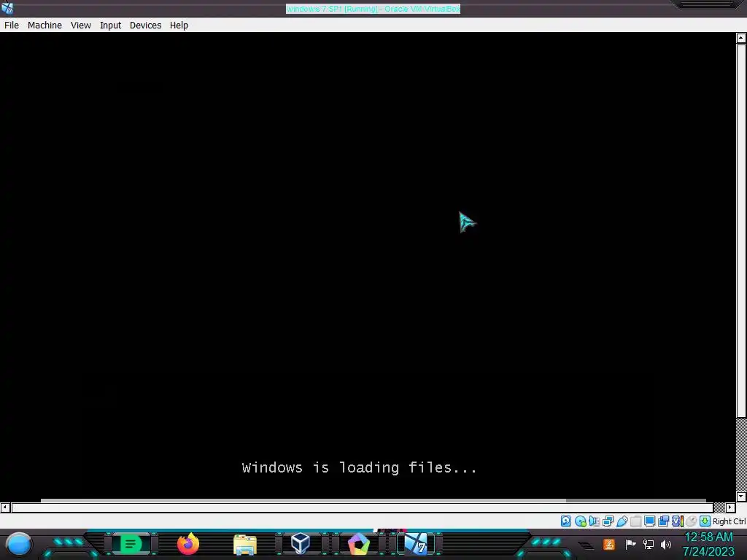Click the taskbar clock showing 12:58 AM
The width and height of the screenshot is (747, 560).
(x=708, y=544)
